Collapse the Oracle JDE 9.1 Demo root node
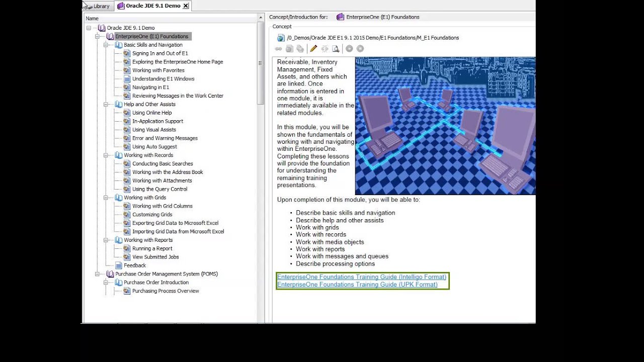The image size is (644, 362). 89,28
